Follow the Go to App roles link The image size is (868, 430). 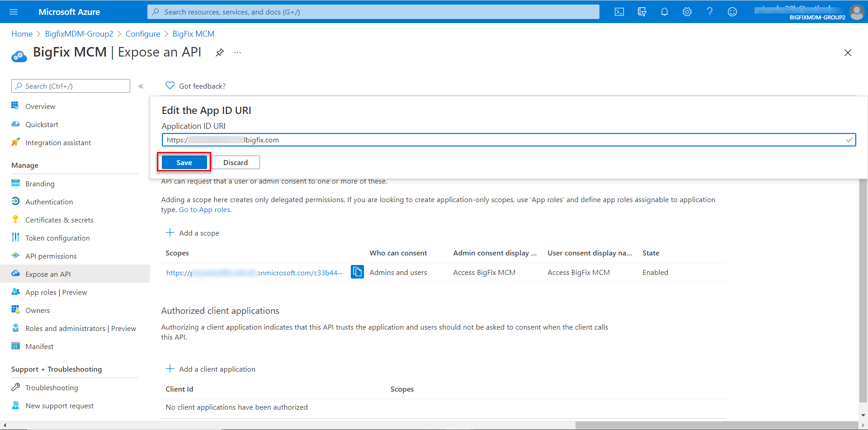pos(205,210)
